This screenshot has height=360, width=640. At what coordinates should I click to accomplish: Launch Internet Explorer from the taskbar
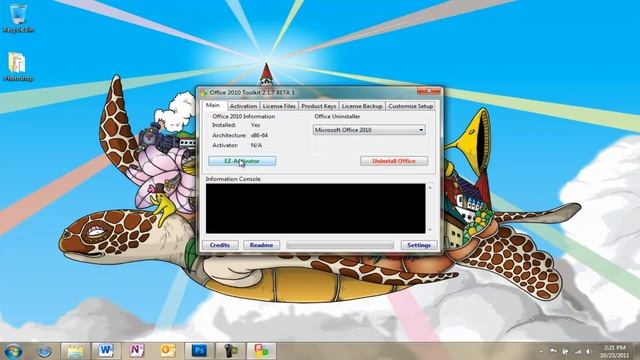tap(44, 351)
